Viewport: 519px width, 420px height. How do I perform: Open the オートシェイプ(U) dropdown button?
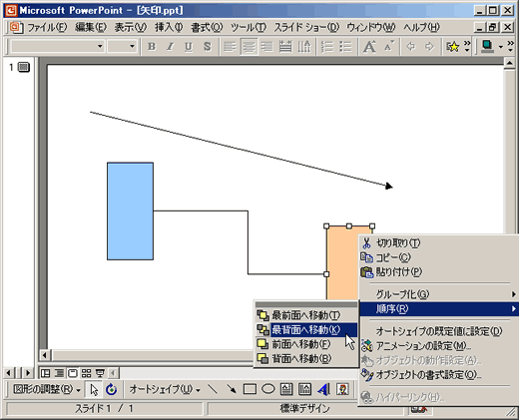click(x=165, y=389)
